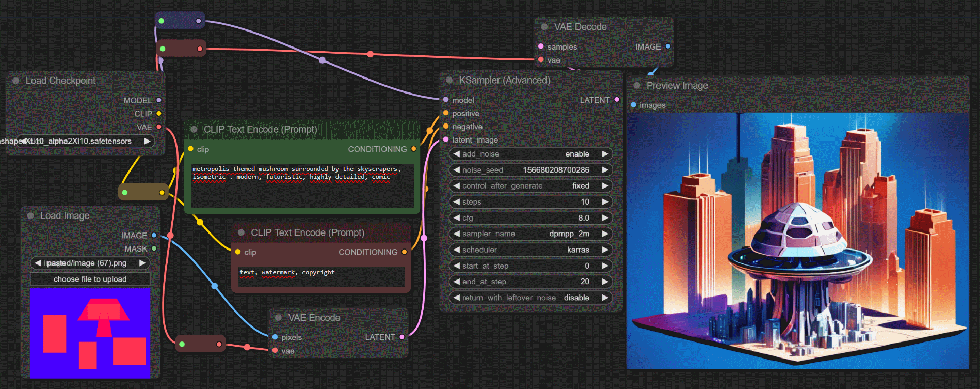Click the KSampler (Advanced) collapse dot
The height and width of the screenshot is (389, 980).
[x=449, y=80]
